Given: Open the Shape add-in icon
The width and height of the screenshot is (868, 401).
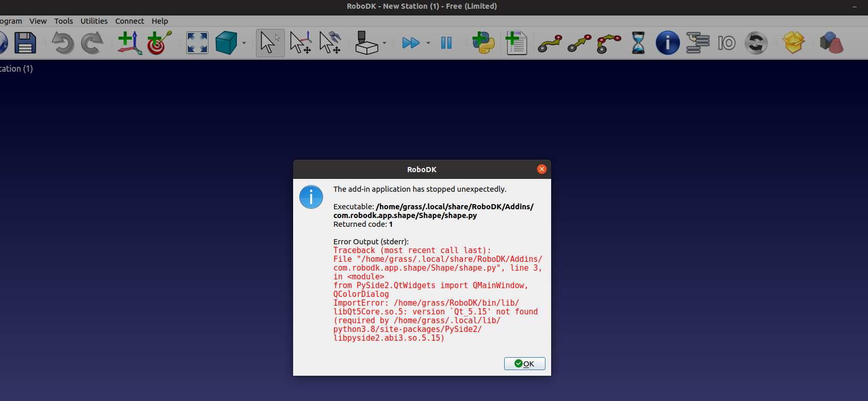Looking at the screenshot, I should [x=831, y=43].
